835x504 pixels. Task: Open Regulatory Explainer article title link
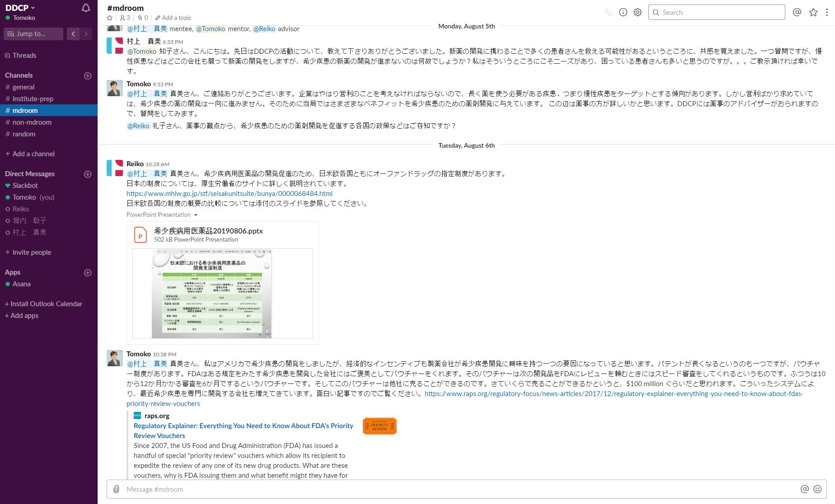(244, 431)
